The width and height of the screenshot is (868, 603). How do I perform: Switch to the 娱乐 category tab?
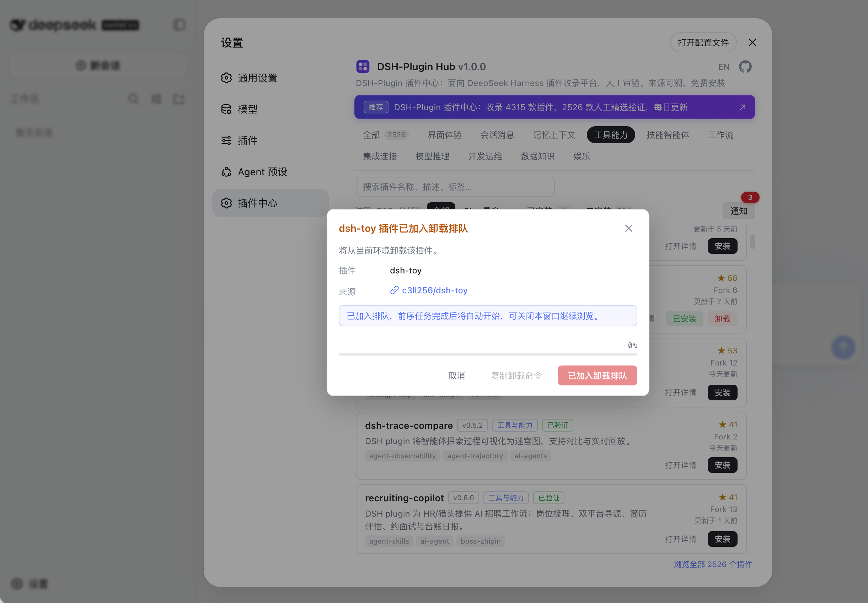point(581,156)
